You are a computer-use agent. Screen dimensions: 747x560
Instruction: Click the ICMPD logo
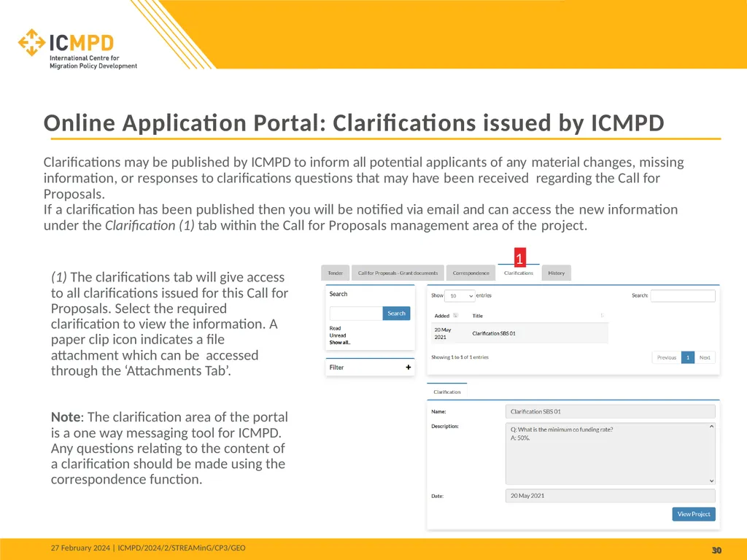click(77, 49)
